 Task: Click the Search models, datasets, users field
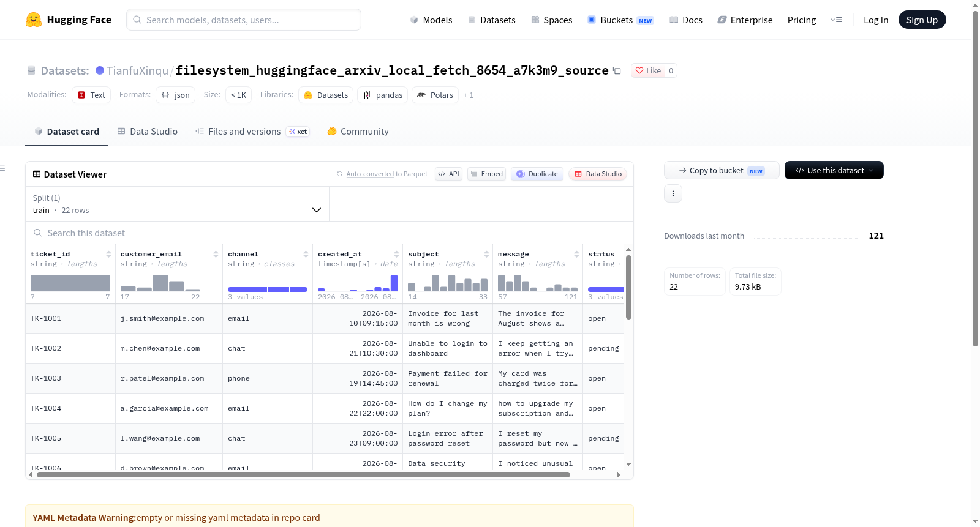click(x=244, y=20)
